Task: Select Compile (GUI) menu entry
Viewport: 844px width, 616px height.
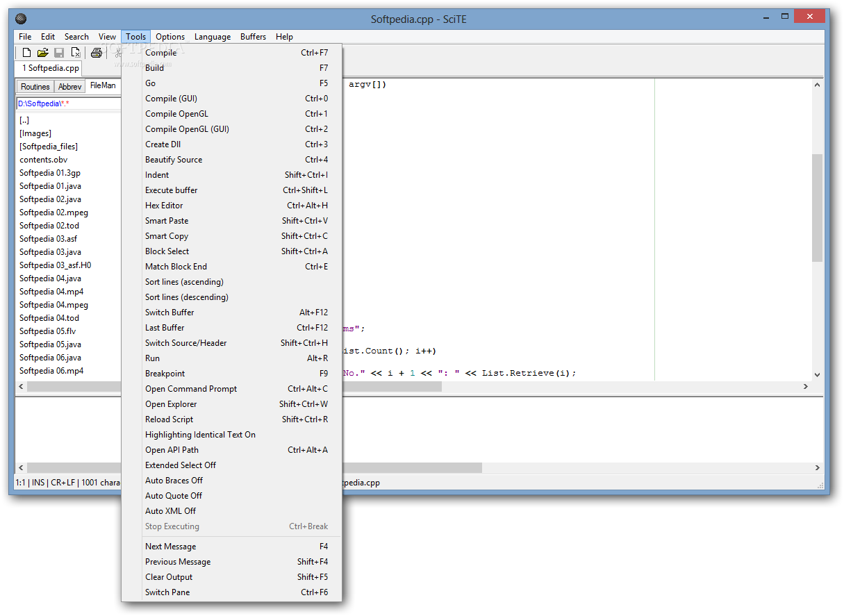Action: (232, 99)
